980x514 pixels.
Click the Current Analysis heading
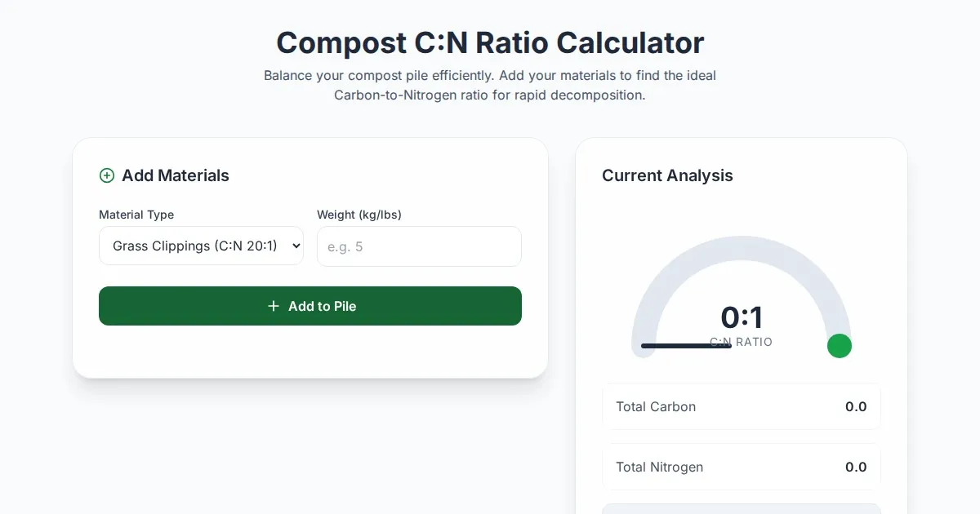(x=667, y=175)
